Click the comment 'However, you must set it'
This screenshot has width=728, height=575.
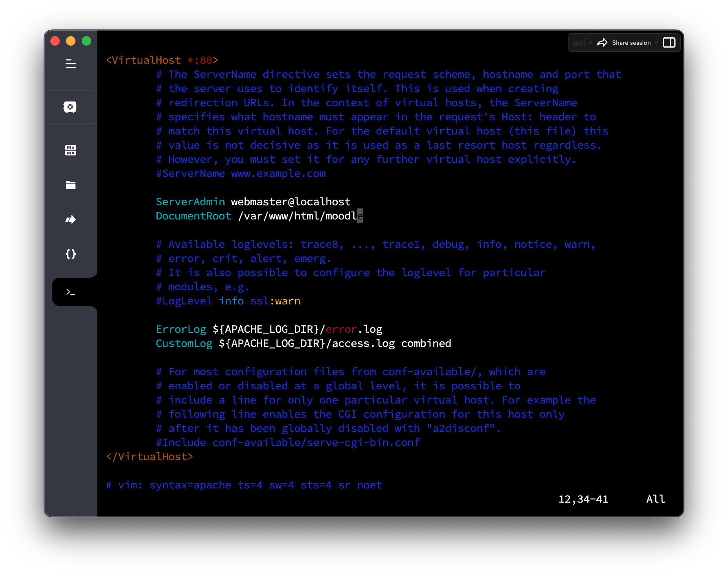point(366,159)
